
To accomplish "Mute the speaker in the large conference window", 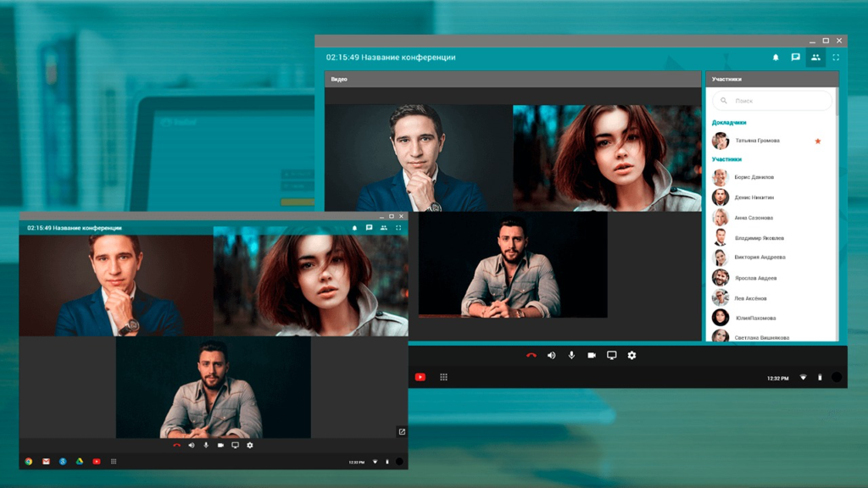I will pyautogui.click(x=551, y=355).
